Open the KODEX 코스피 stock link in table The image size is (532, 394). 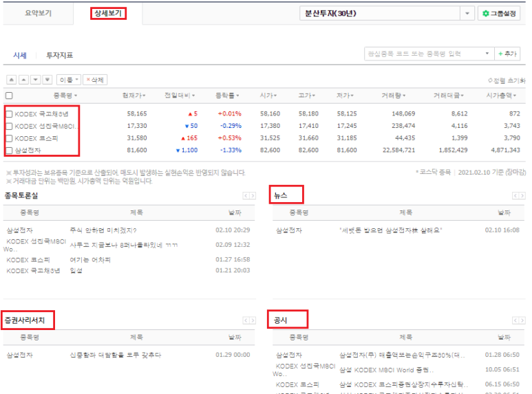[x=36, y=138]
